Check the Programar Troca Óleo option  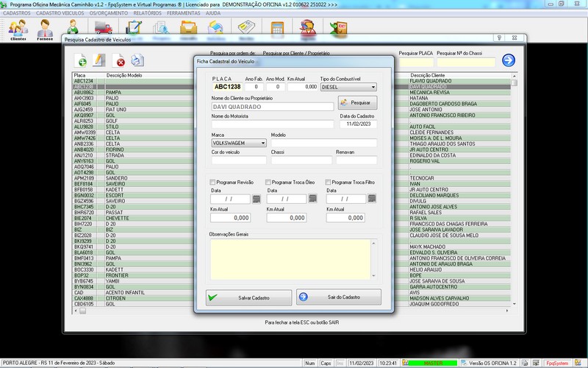click(x=268, y=183)
